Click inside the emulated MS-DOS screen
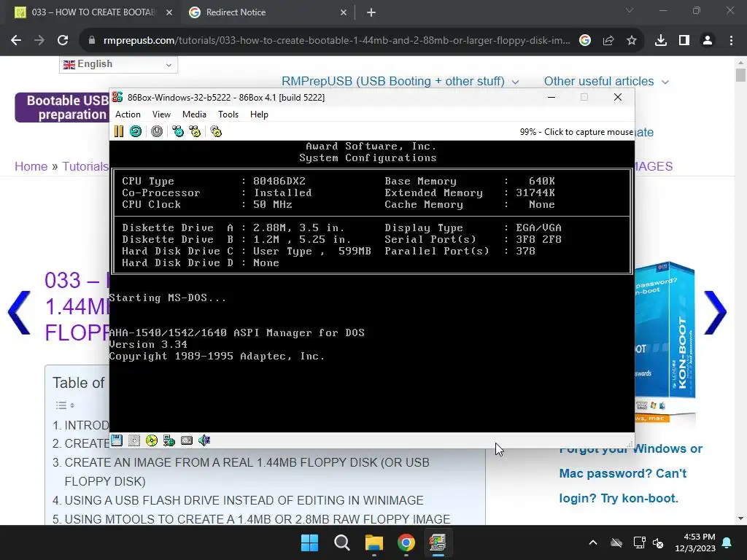This screenshot has width=747, height=560. click(x=371, y=286)
